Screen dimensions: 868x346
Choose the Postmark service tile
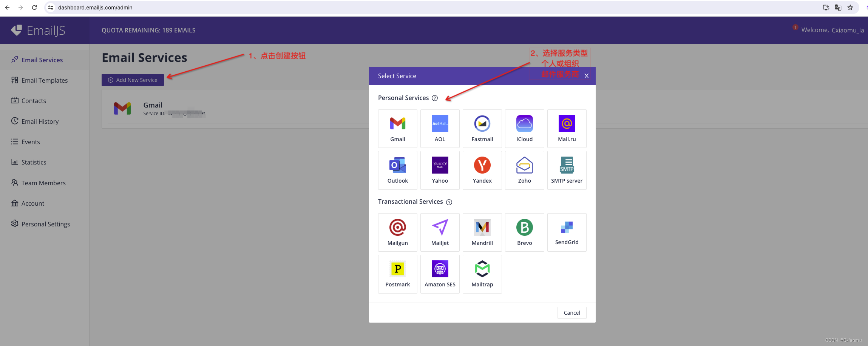[x=397, y=274]
